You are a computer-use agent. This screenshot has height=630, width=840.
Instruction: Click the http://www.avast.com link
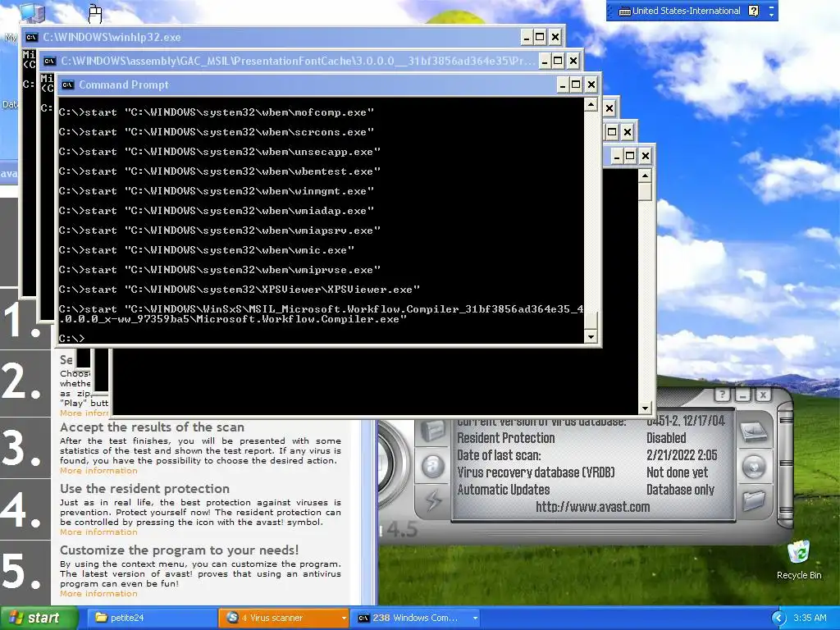pos(592,507)
